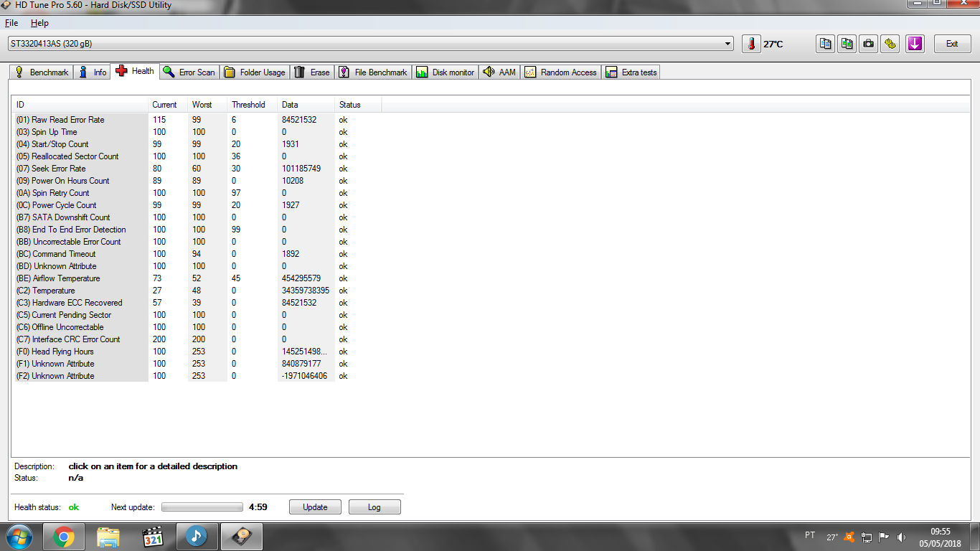
Task: Click the red cross Health icon
Action: (121, 71)
